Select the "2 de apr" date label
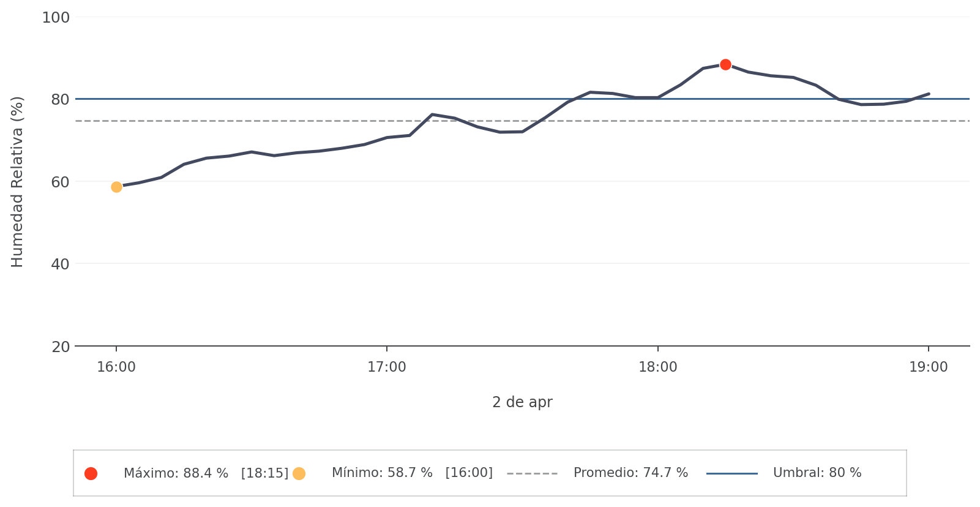The width and height of the screenshot is (980, 507). pos(522,402)
